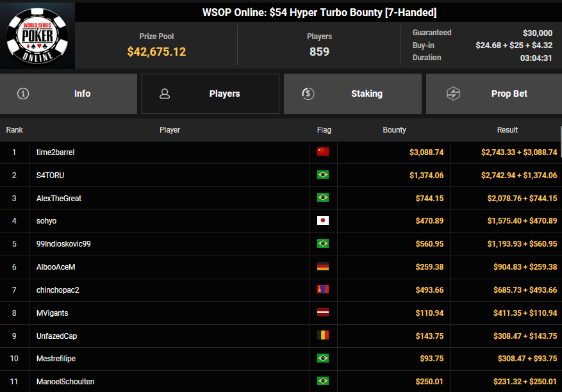Switch to the Staking tab
562x392 pixels.
click(352, 94)
